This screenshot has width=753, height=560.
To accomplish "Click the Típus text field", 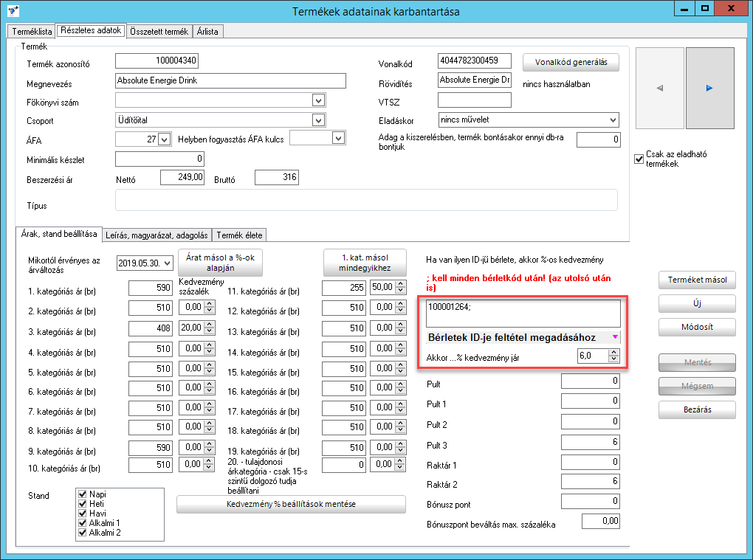I will point(366,200).
